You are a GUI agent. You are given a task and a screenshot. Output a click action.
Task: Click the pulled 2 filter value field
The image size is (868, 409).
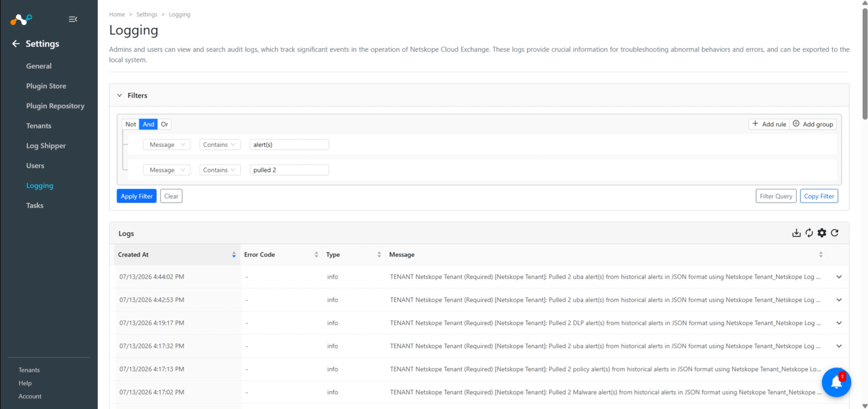point(289,170)
